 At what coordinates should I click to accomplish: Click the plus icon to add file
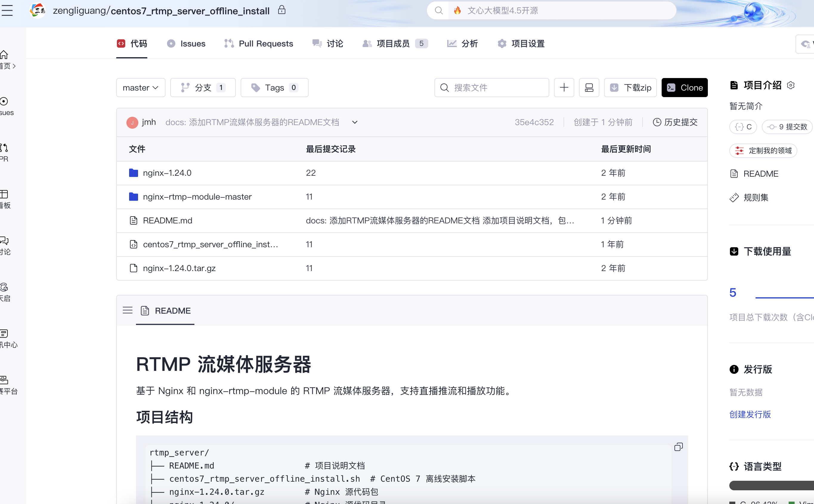pos(564,87)
